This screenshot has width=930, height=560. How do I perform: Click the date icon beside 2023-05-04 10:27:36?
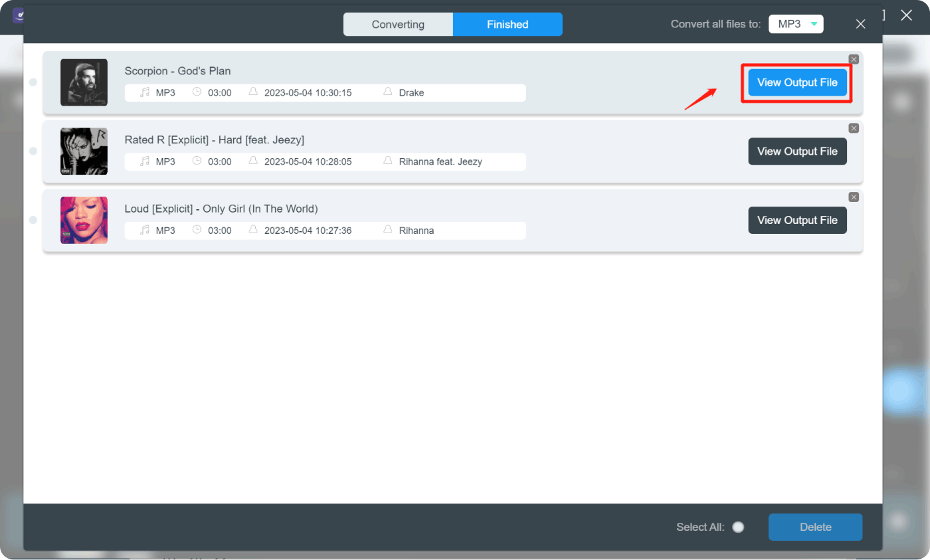(253, 230)
